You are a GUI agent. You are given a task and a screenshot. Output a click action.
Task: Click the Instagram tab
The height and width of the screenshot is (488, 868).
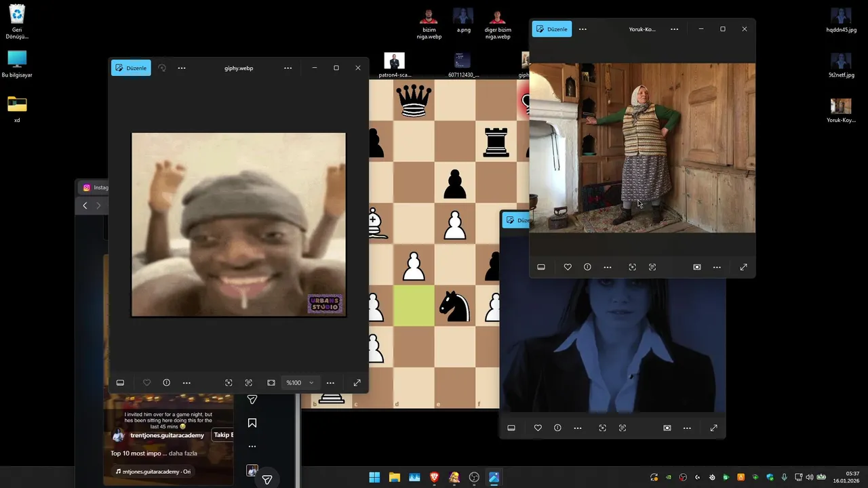pos(95,188)
